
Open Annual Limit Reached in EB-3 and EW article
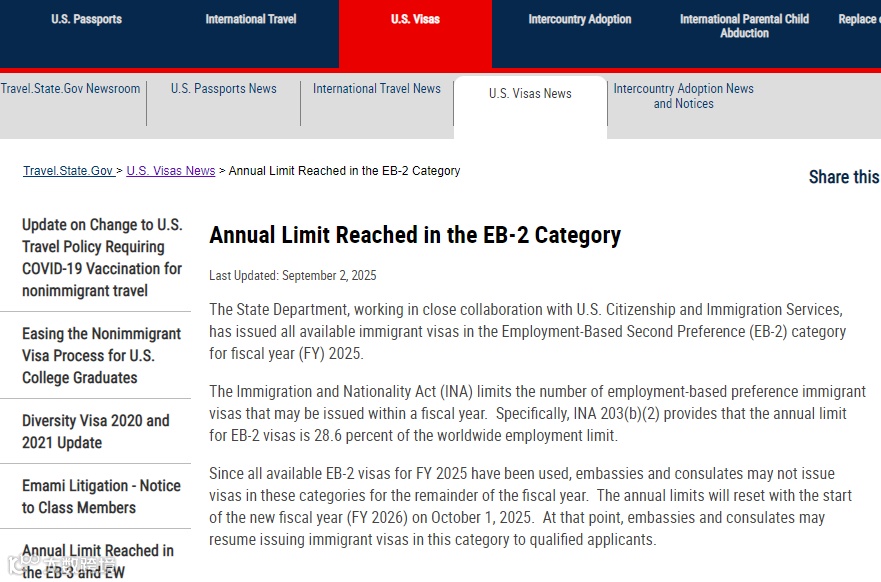(x=98, y=561)
